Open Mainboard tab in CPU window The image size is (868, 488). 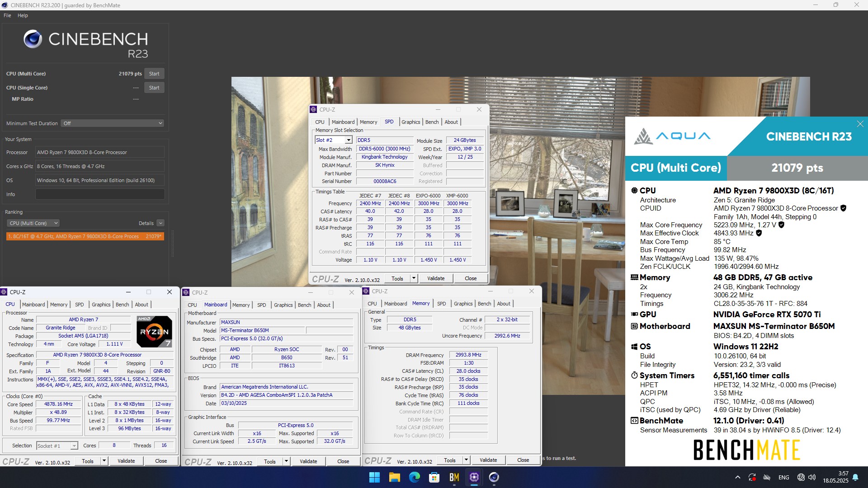tap(33, 305)
